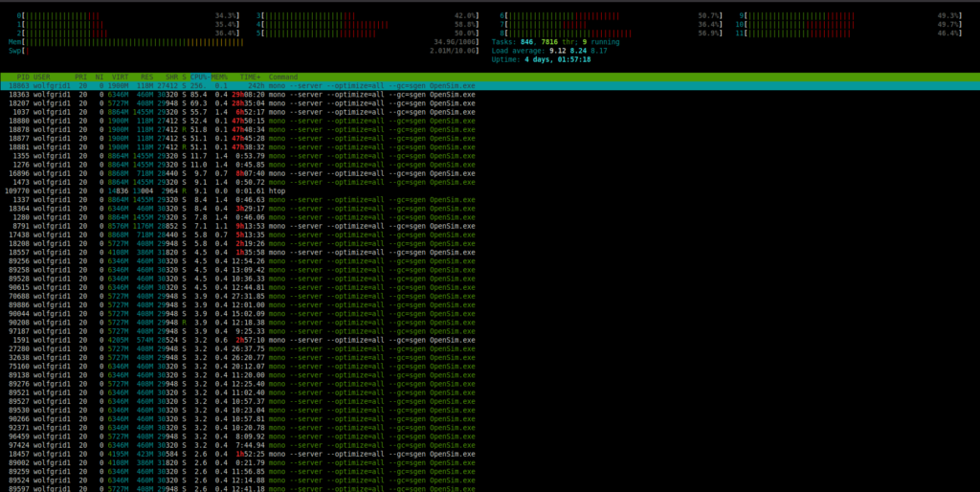Select the highlighted process row PID 18863

[x=144, y=85]
